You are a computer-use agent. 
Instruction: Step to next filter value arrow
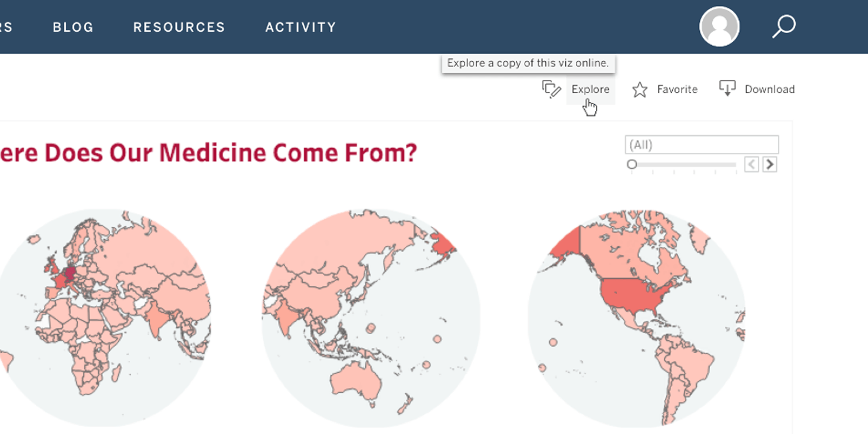[x=769, y=164]
